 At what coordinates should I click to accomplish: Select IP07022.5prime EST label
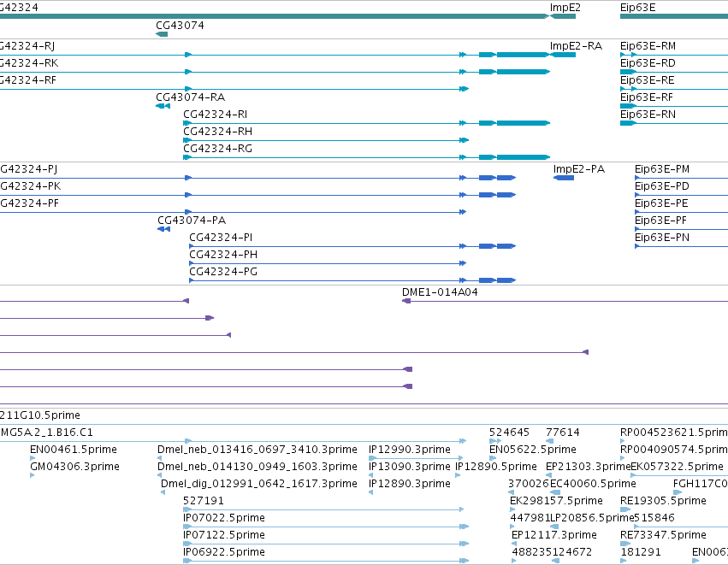click(224, 519)
